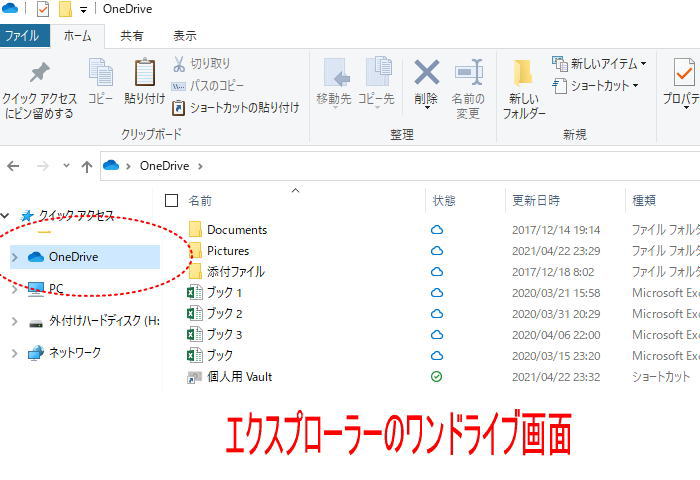
Task: Select ネットワーク in navigation pane
Action: click(75, 353)
